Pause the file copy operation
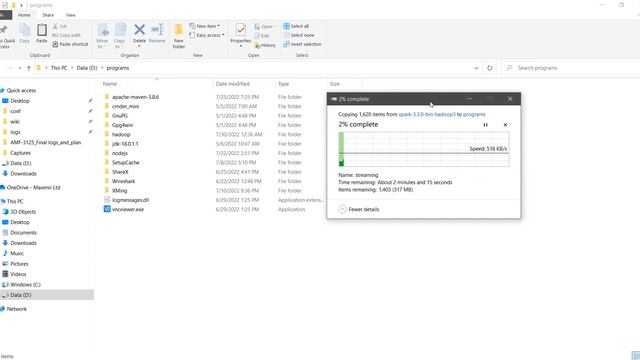 [485, 125]
